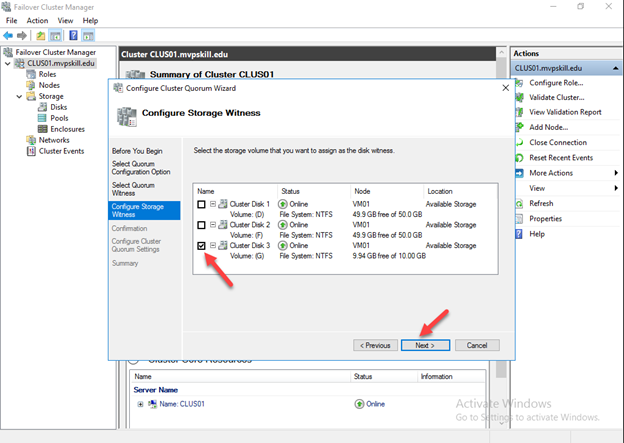This screenshot has width=624, height=443.
Task: Click the Next button in the wizard
Action: tap(425, 345)
